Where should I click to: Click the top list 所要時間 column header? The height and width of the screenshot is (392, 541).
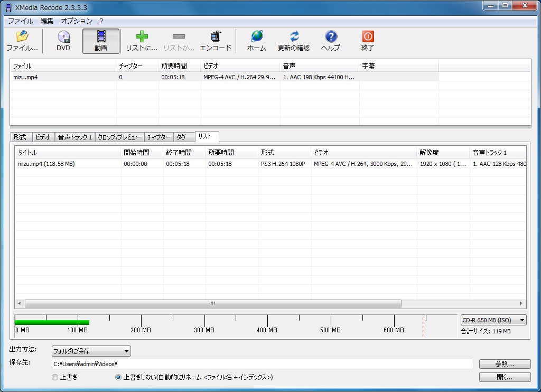[x=180, y=66]
